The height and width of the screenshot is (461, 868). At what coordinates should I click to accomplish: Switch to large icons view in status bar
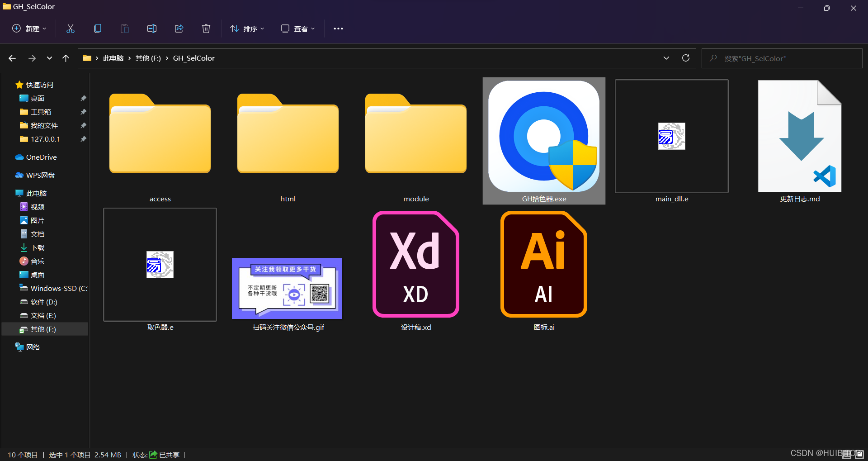(859, 454)
